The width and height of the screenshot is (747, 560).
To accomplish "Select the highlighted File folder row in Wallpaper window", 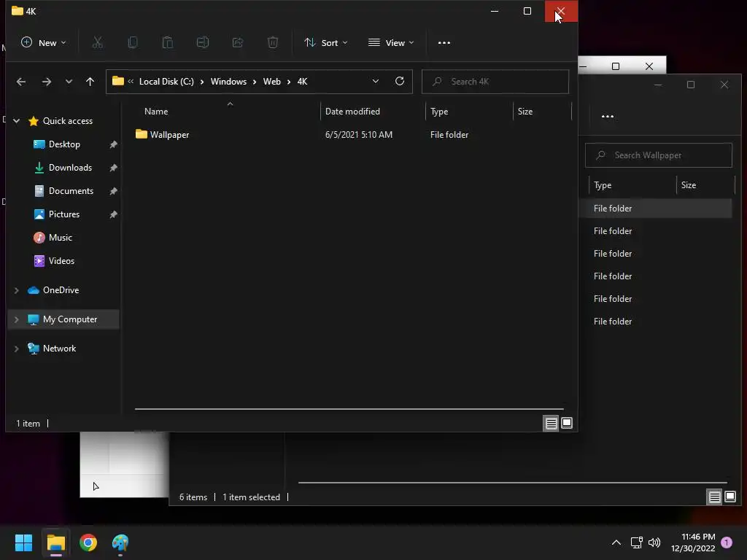I will 656,208.
